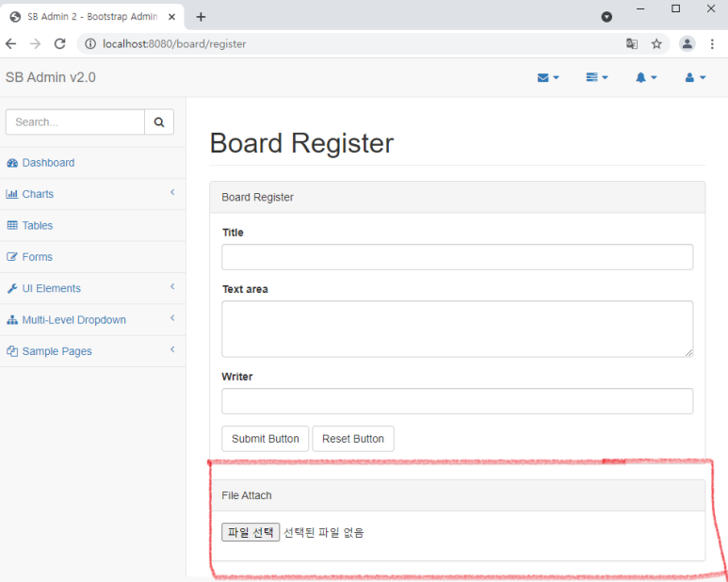Focus the Text area box
This screenshot has height=582, width=728.
pos(458,329)
